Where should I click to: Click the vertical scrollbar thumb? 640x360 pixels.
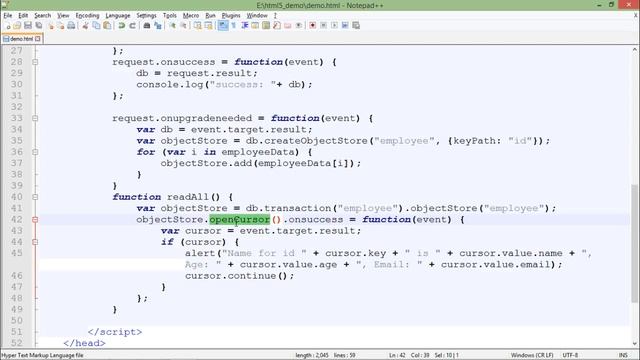click(634, 243)
